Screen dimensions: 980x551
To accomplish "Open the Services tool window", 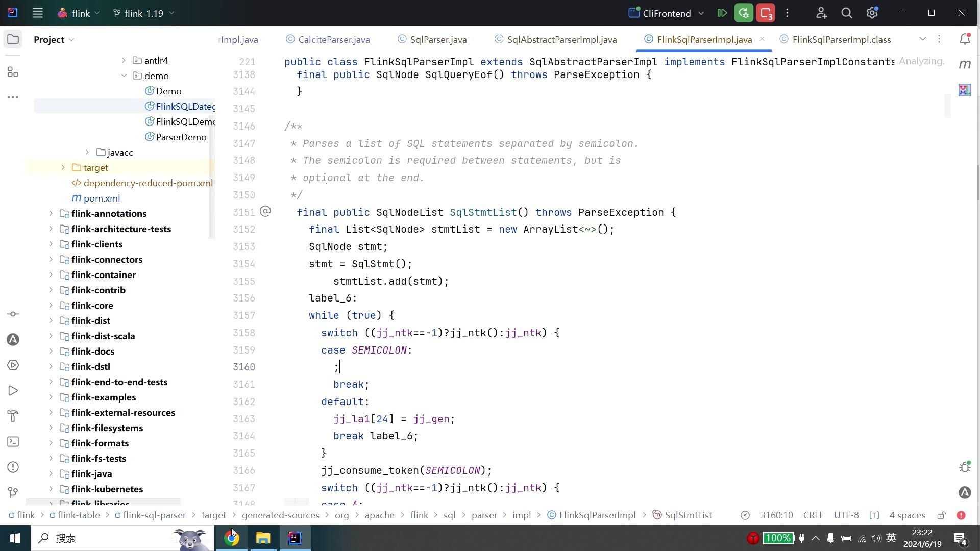I will [x=13, y=365].
